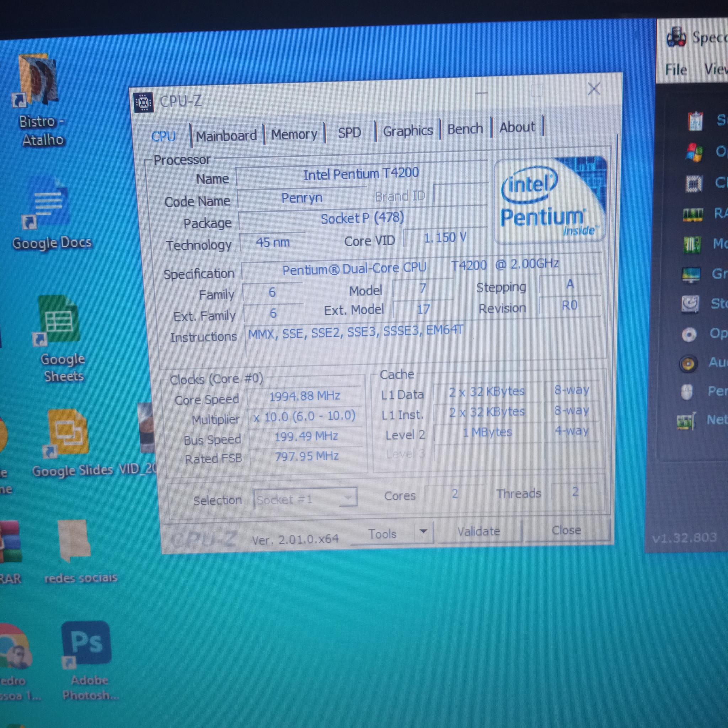
Task: Click the Intel Pentium inside logo
Action: tap(550, 201)
